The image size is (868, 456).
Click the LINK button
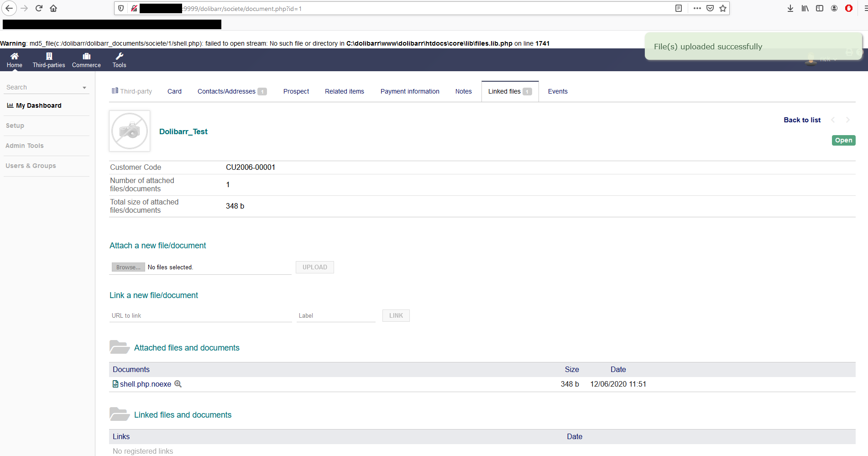[396, 315]
